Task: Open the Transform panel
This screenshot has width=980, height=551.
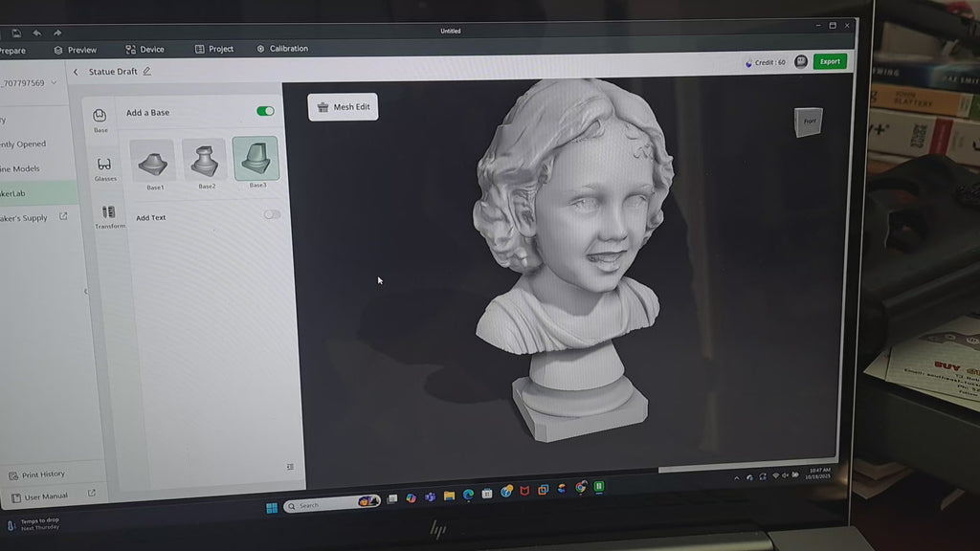Action: click(107, 214)
